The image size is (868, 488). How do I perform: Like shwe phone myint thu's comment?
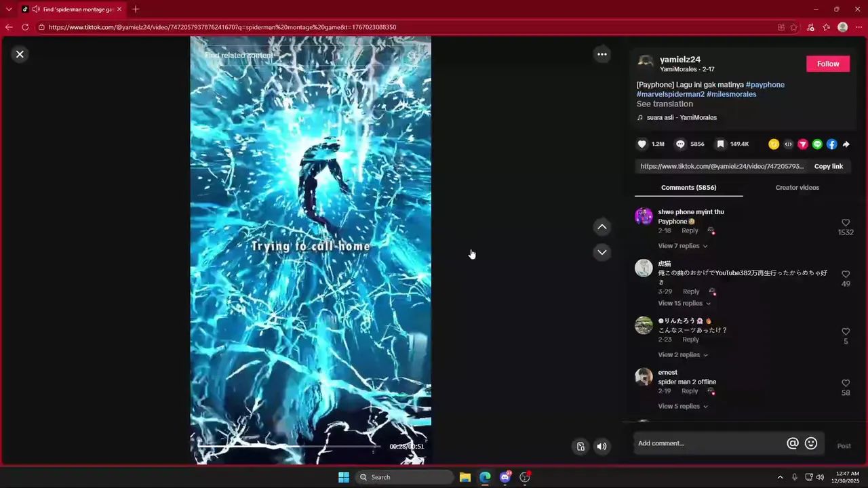point(846,223)
